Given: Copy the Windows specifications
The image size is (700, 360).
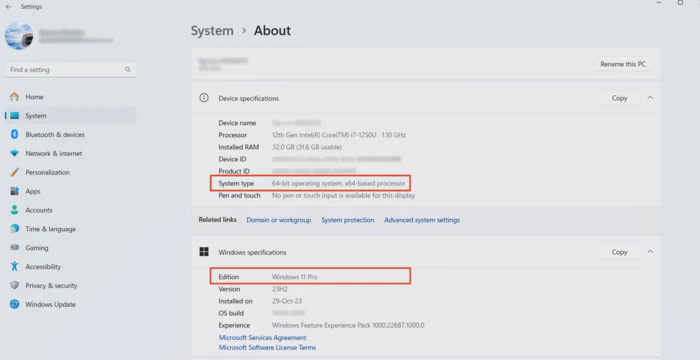Looking at the screenshot, I should [x=619, y=252].
